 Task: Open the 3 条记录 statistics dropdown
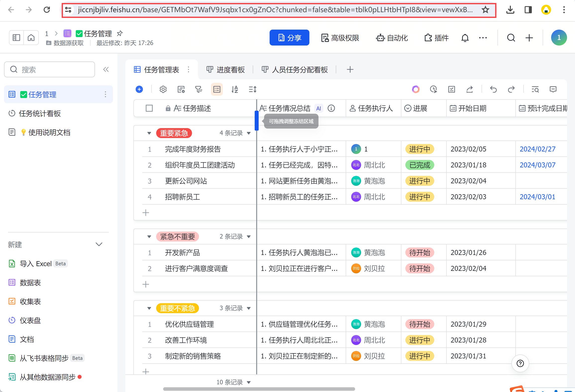click(x=235, y=308)
